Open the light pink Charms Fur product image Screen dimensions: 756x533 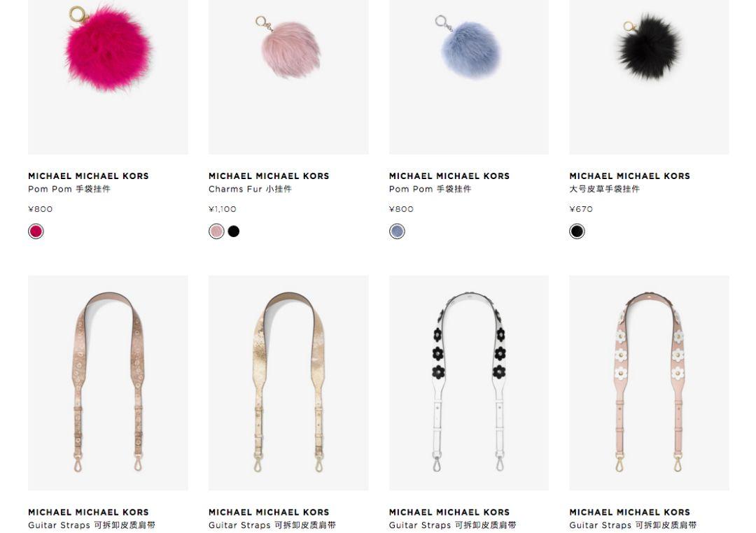288,77
